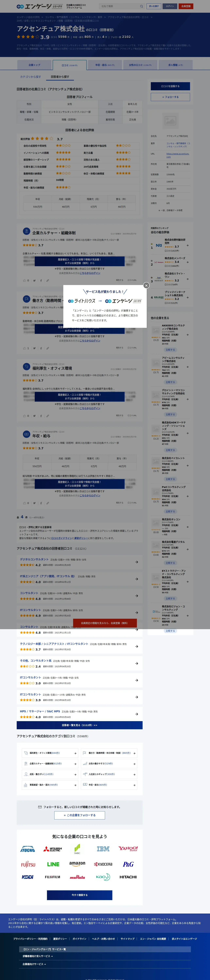The image size is (210, 980).
Task: Open the muRata logo
Action: 77,877
